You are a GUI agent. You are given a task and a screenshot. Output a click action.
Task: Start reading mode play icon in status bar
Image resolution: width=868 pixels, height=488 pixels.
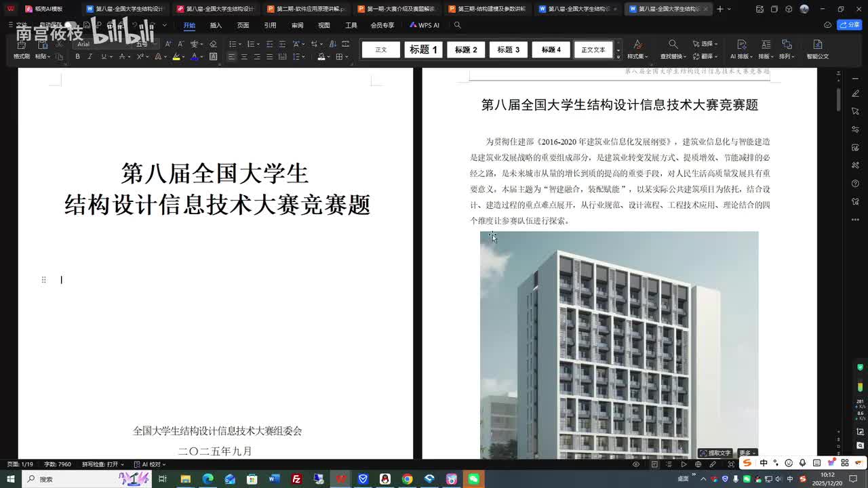tap(684, 464)
